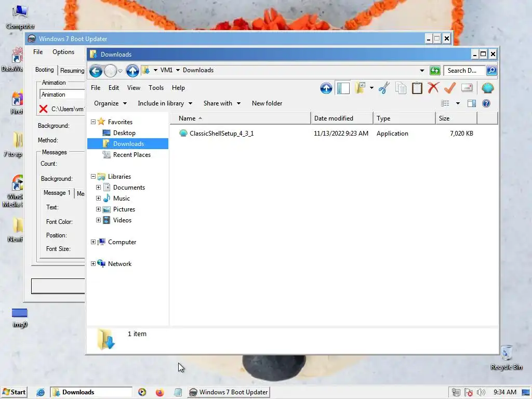Viewport: 532px width, 399px height.
Task: Open the dropdown arrow after VM1 breadcrumb
Action: coord(178,70)
